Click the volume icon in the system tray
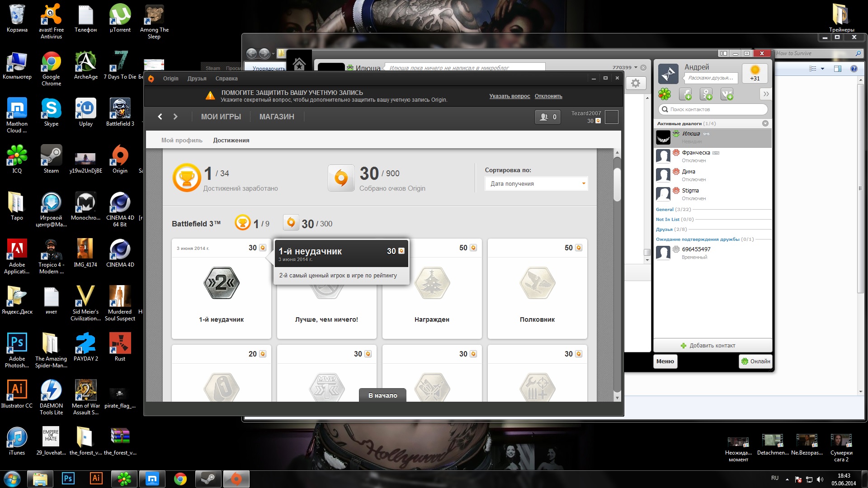The width and height of the screenshot is (868, 488). (820, 479)
